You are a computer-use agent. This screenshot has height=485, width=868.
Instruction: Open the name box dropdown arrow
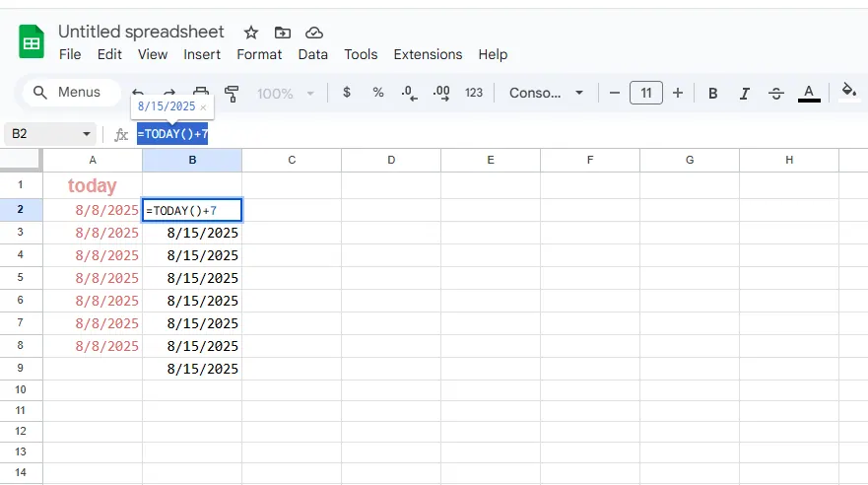pyautogui.click(x=87, y=134)
